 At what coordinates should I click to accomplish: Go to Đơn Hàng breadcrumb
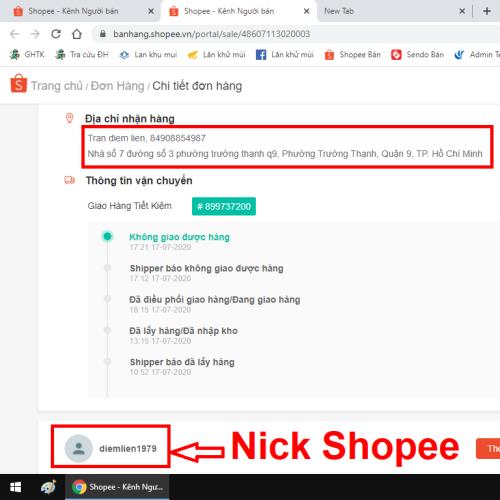pos(118,86)
